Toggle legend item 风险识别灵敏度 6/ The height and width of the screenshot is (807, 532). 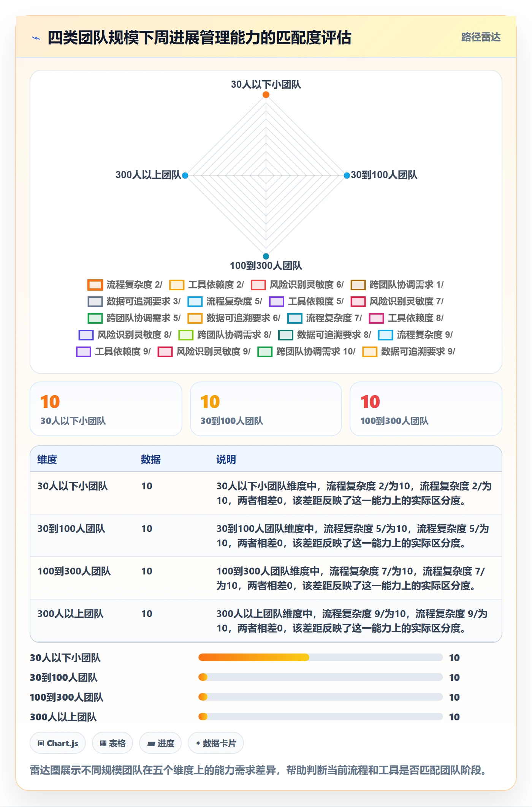click(297, 285)
